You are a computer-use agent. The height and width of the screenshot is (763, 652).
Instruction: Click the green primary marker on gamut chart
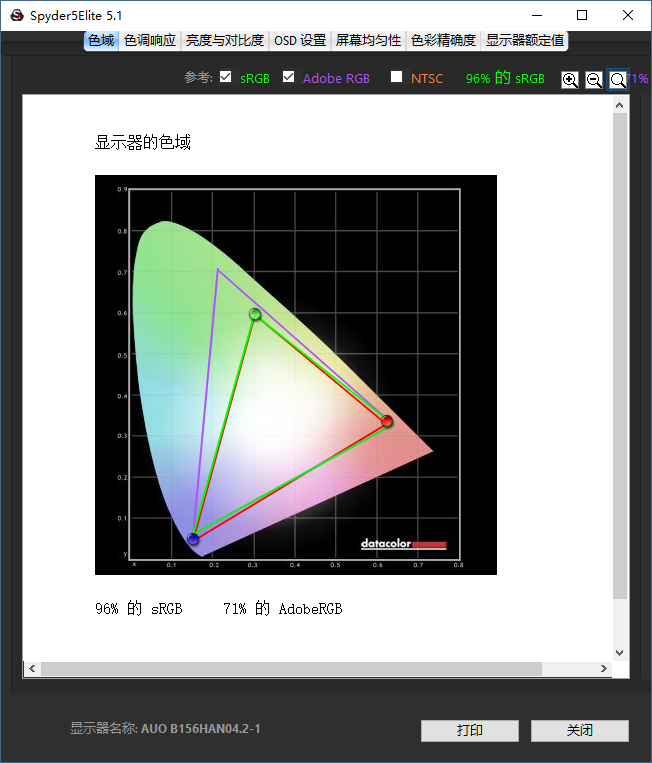255,315
